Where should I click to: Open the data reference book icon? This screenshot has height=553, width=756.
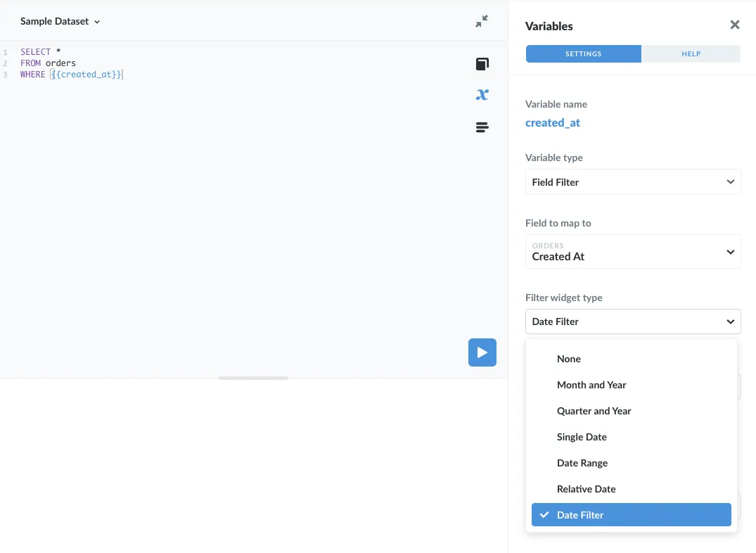482,63
